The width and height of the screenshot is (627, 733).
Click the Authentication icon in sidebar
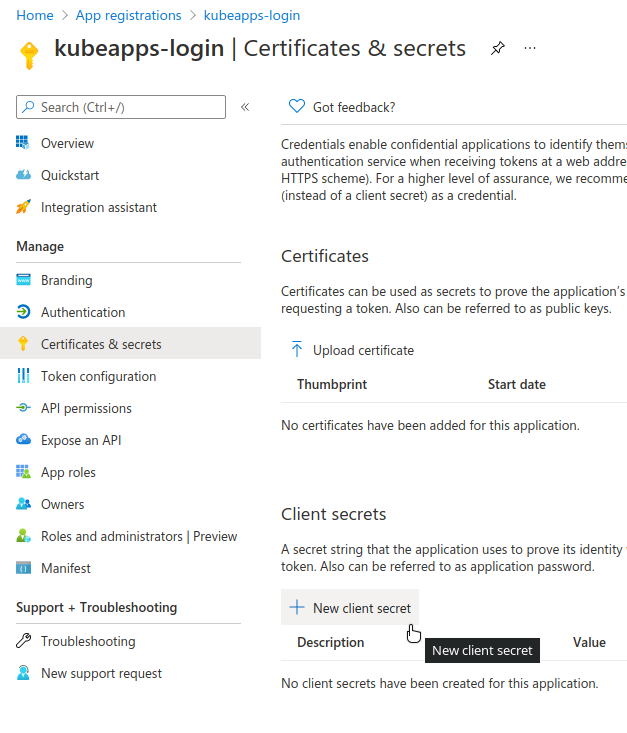[x=23, y=312]
